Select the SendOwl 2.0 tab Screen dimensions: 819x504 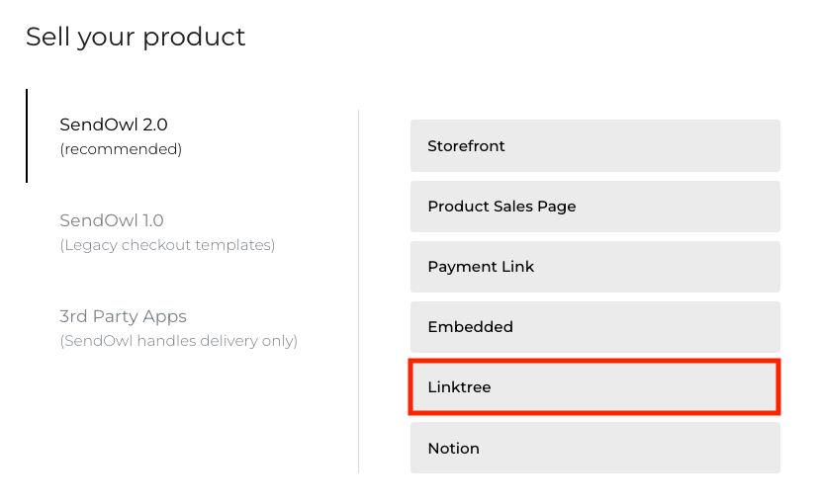[x=114, y=126]
